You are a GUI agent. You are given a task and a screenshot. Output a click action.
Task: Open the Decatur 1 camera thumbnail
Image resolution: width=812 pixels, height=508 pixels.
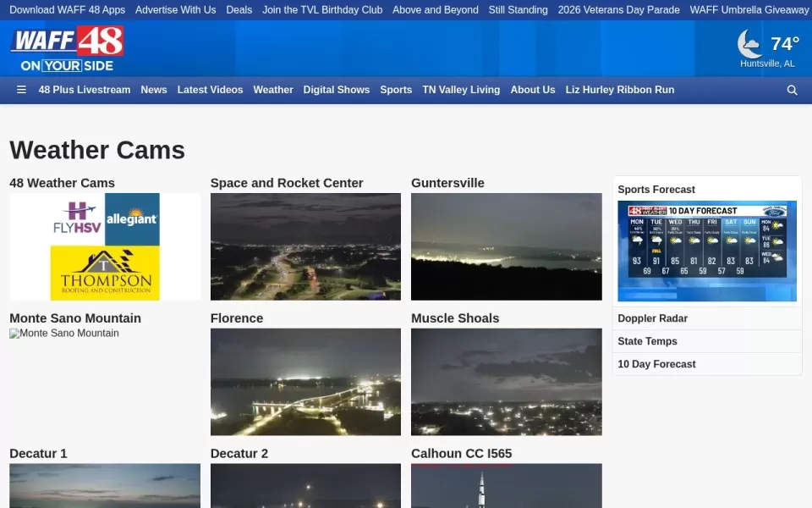(x=105, y=486)
